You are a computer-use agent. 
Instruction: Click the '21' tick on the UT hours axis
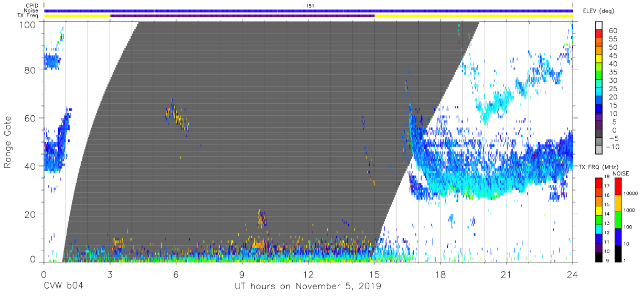pyautogui.click(x=506, y=275)
